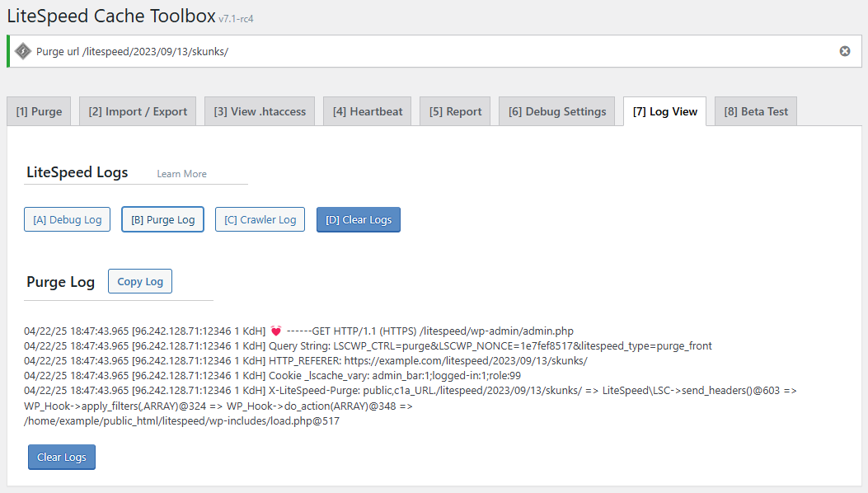
Task: Show the [A] Debug Log
Action: [x=67, y=219]
